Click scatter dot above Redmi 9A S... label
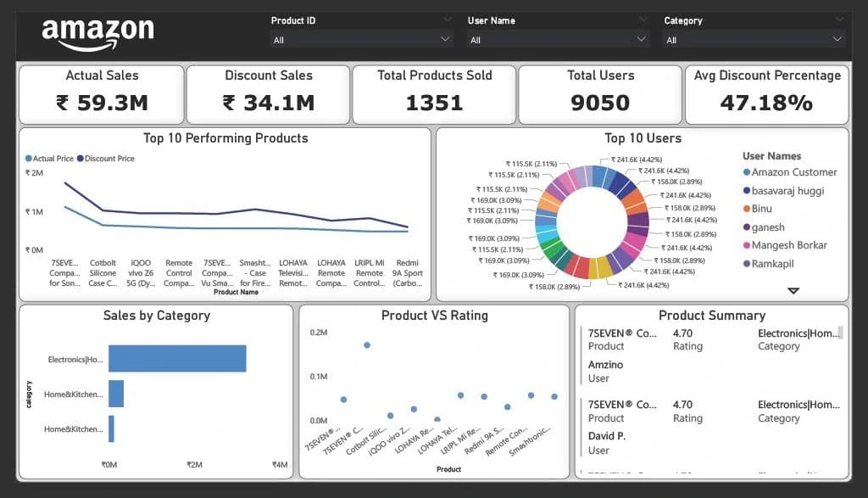868x498 pixels. 508,406
